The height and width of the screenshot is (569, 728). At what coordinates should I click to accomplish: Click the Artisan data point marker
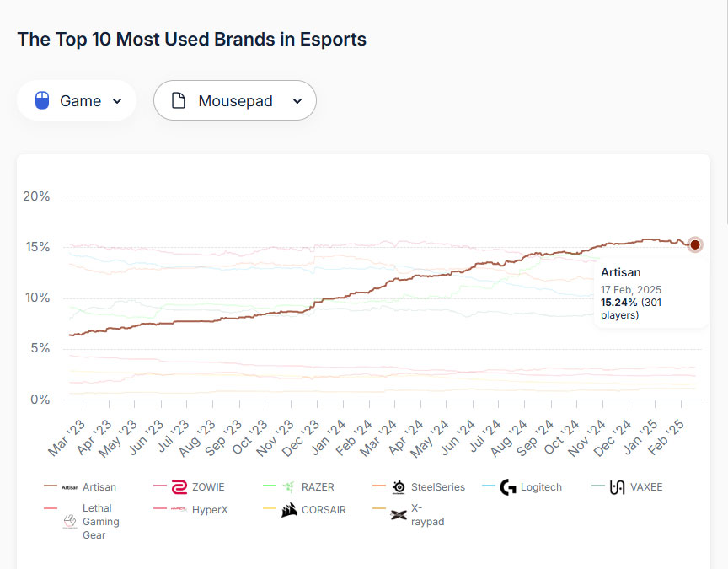pyautogui.click(x=695, y=244)
